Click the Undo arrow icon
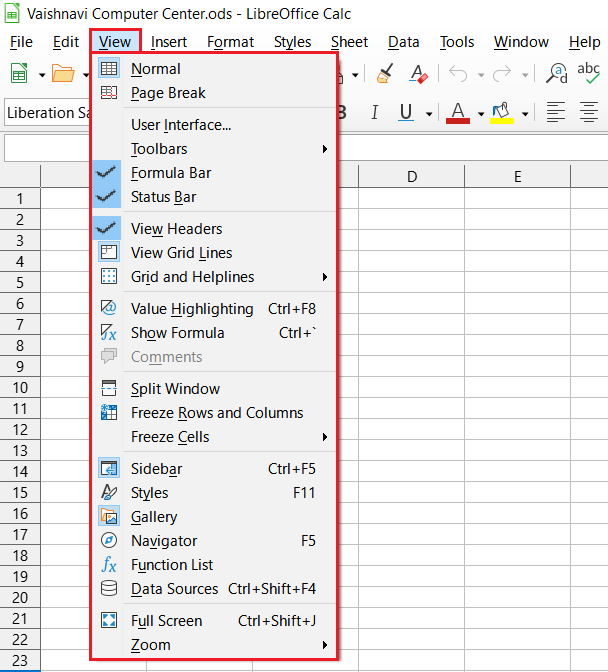This screenshot has height=672, width=608. pos(458,74)
